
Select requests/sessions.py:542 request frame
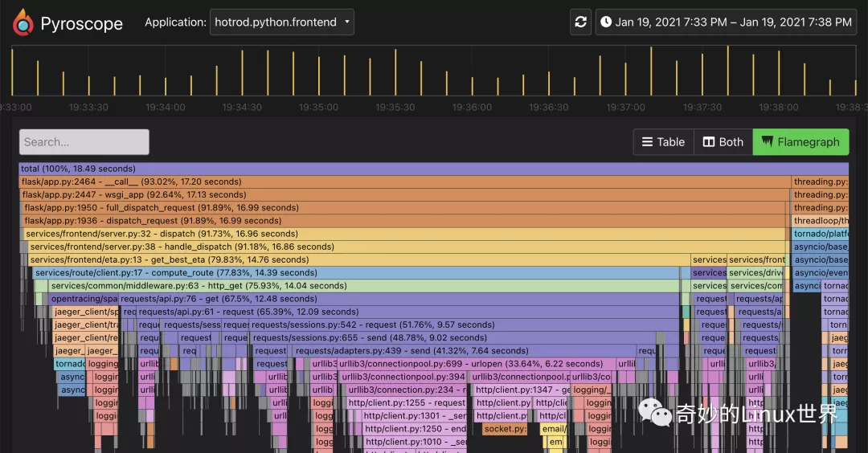465,324
